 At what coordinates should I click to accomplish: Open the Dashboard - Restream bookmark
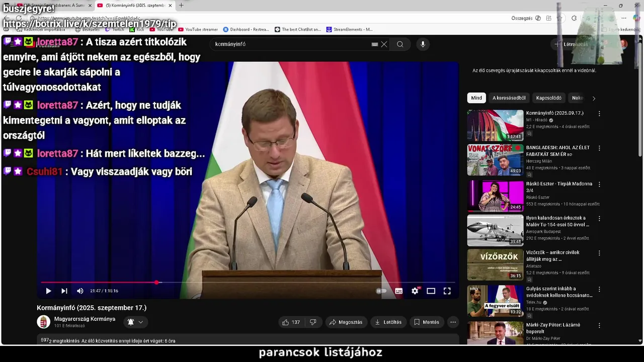pyautogui.click(x=246, y=30)
